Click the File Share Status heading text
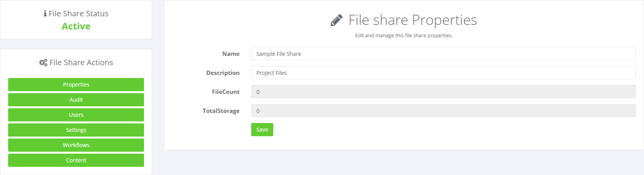This screenshot has width=644, height=175. pos(79,14)
